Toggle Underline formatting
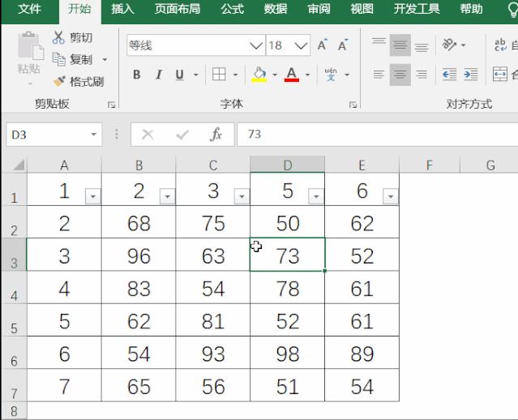518x420 pixels. point(179,75)
